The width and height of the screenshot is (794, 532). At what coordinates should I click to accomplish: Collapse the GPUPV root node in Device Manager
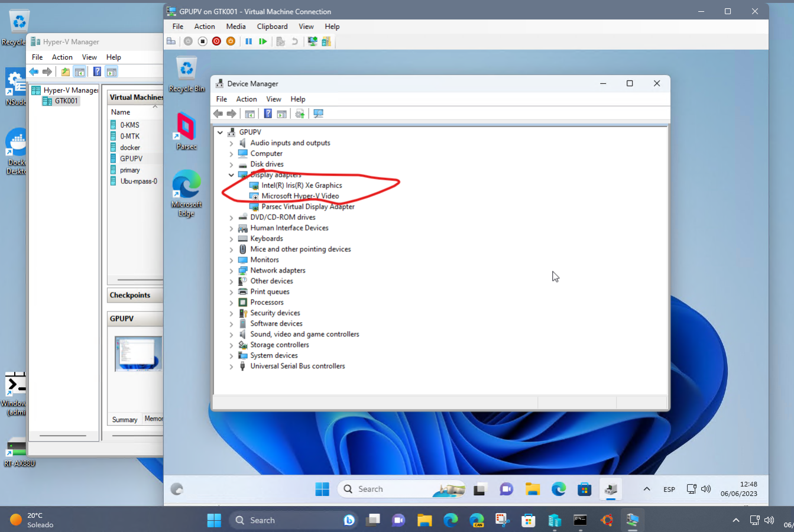[220, 132]
